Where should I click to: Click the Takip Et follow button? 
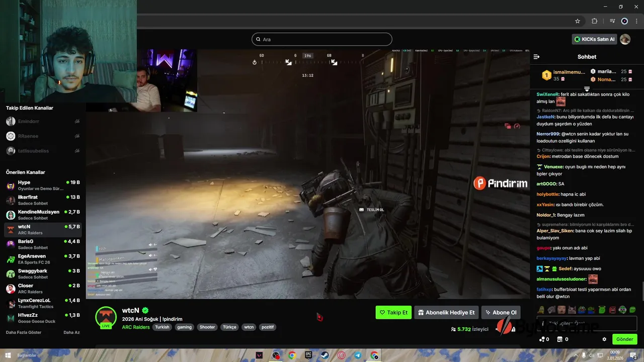[x=393, y=312]
